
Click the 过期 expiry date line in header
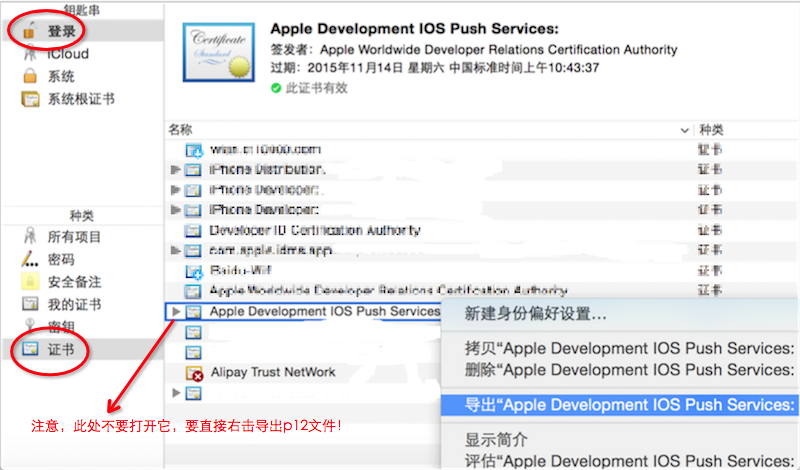click(x=435, y=68)
